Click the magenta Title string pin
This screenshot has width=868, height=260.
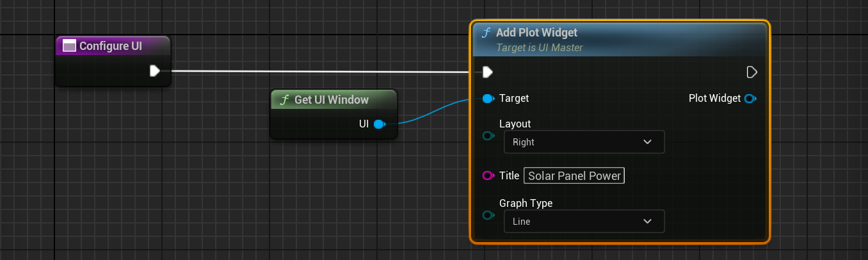488,175
